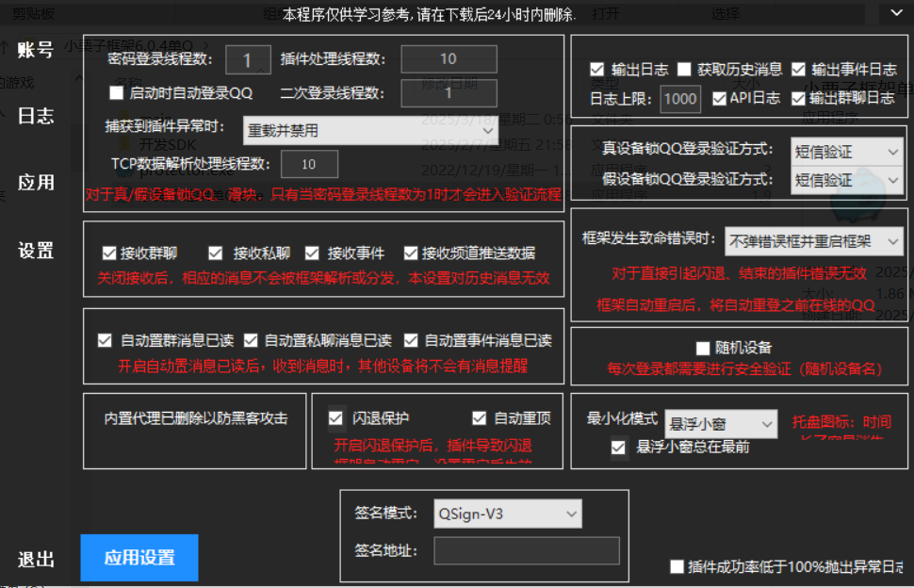
Task: Enable 启动时自动登录QQ
Action: coord(117,92)
